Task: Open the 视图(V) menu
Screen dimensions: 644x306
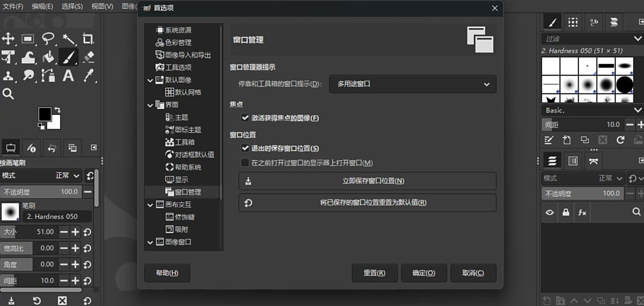Action: pyautogui.click(x=102, y=6)
